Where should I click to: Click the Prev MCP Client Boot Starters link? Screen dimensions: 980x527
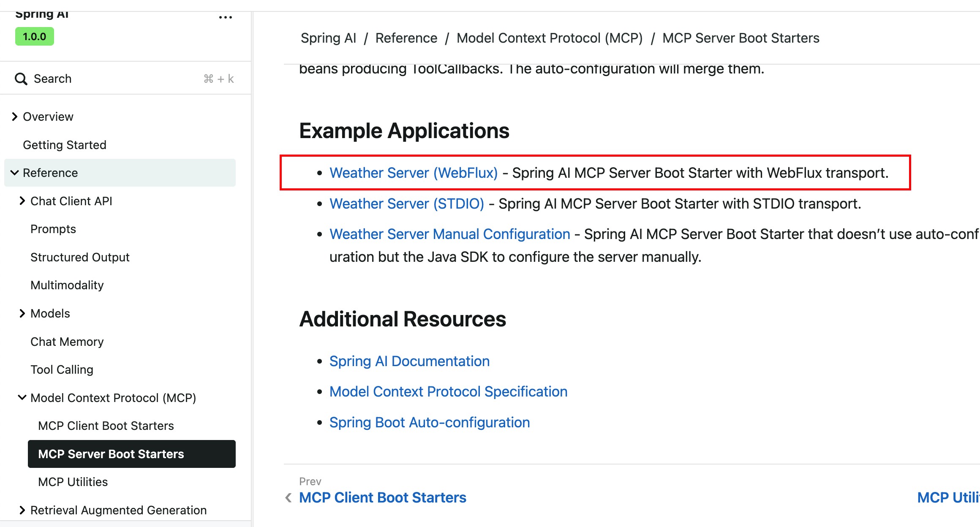pos(382,497)
